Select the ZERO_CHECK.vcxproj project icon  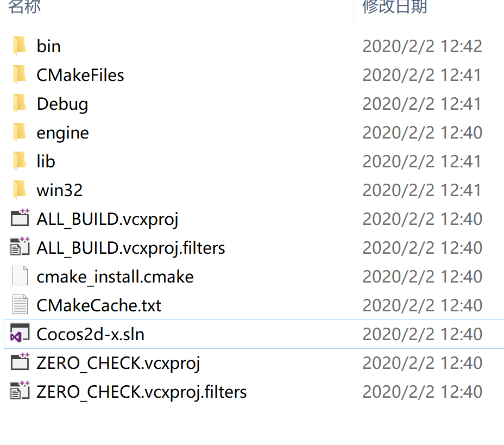[20, 362]
